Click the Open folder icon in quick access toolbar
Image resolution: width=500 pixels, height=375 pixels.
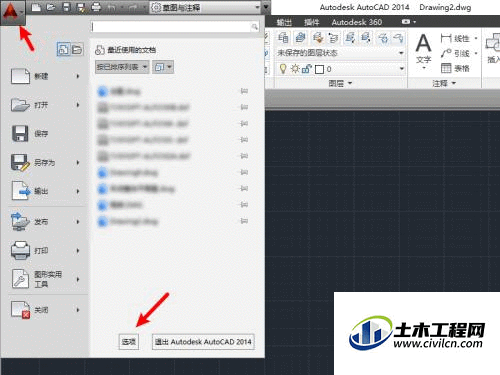click(x=51, y=7)
